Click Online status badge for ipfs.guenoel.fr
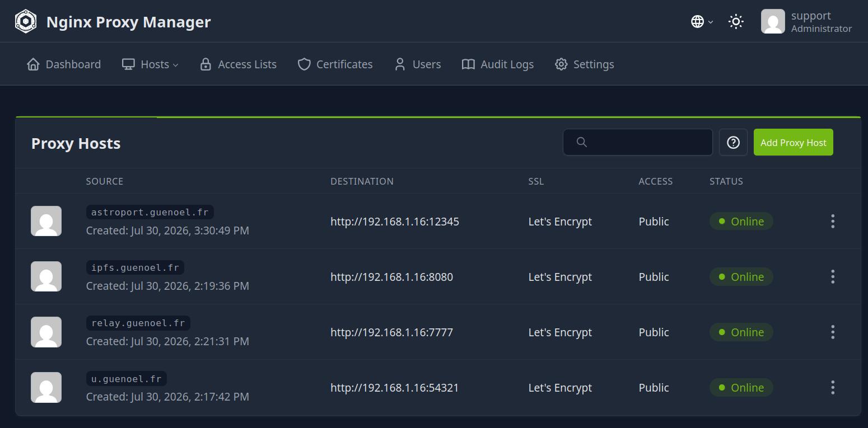The image size is (868, 428). click(x=741, y=276)
